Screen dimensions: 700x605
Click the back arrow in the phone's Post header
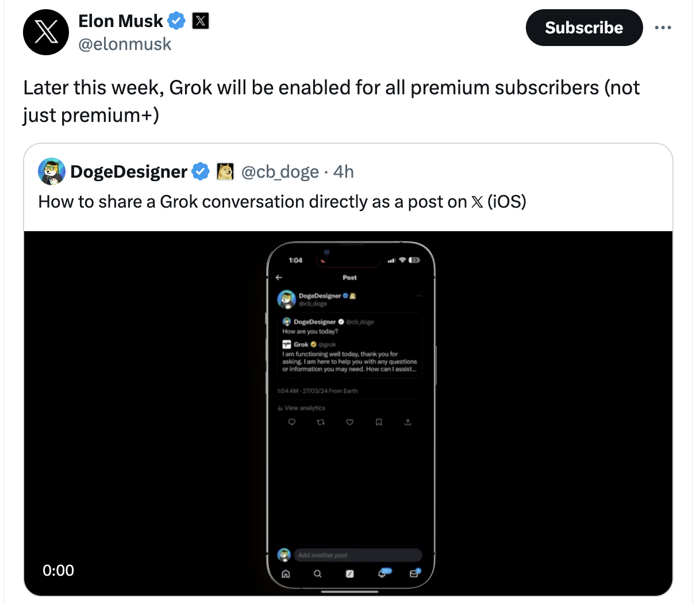point(279,277)
